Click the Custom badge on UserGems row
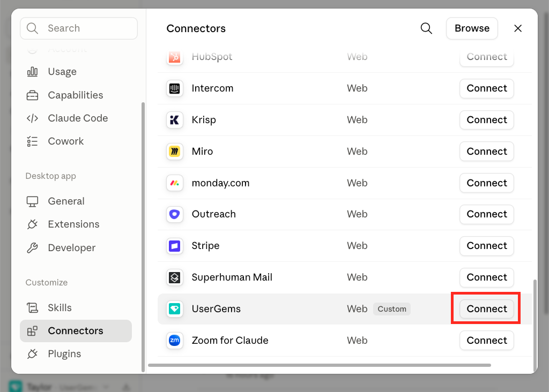The height and width of the screenshot is (392, 549). pos(392,309)
